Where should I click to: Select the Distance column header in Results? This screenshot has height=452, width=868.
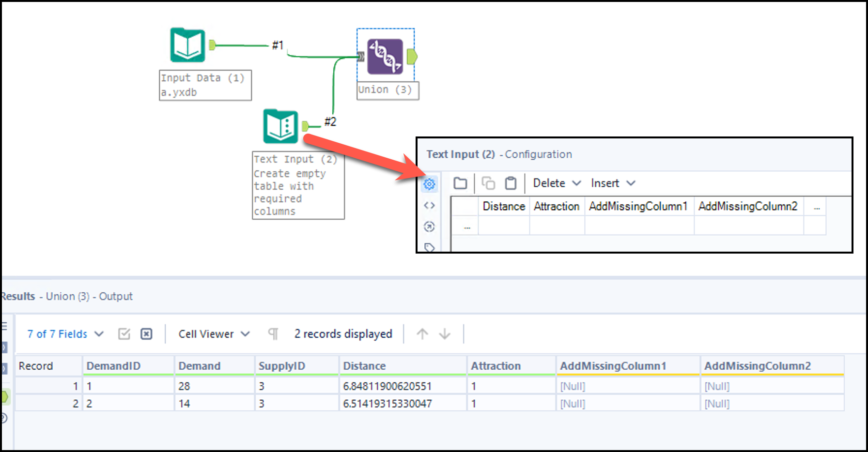[x=364, y=366]
